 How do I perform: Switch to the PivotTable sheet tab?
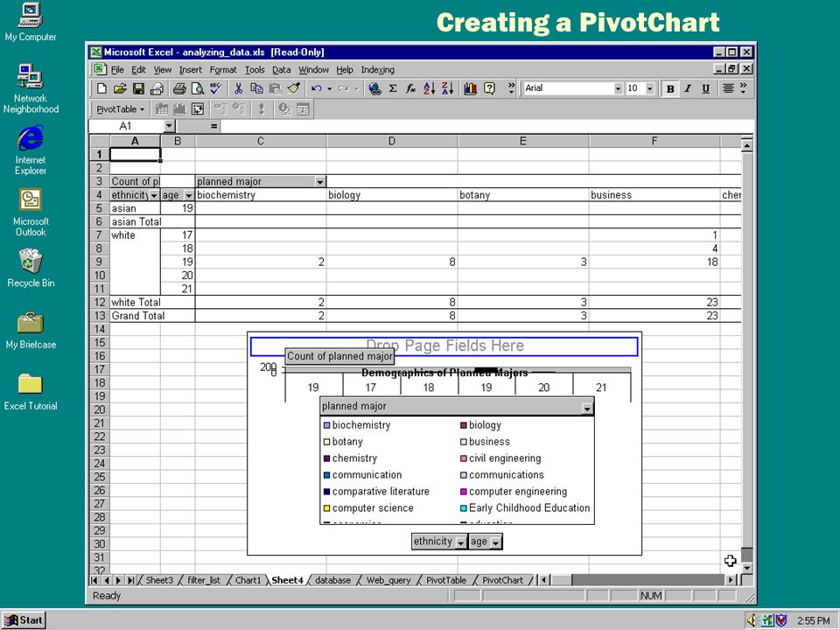click(x=445, y=580)
